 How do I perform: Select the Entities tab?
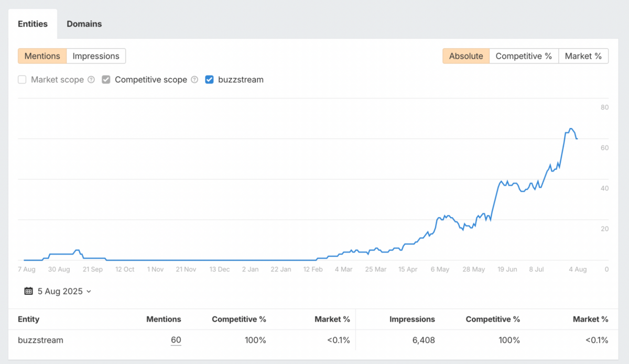(x=32, y=24)
